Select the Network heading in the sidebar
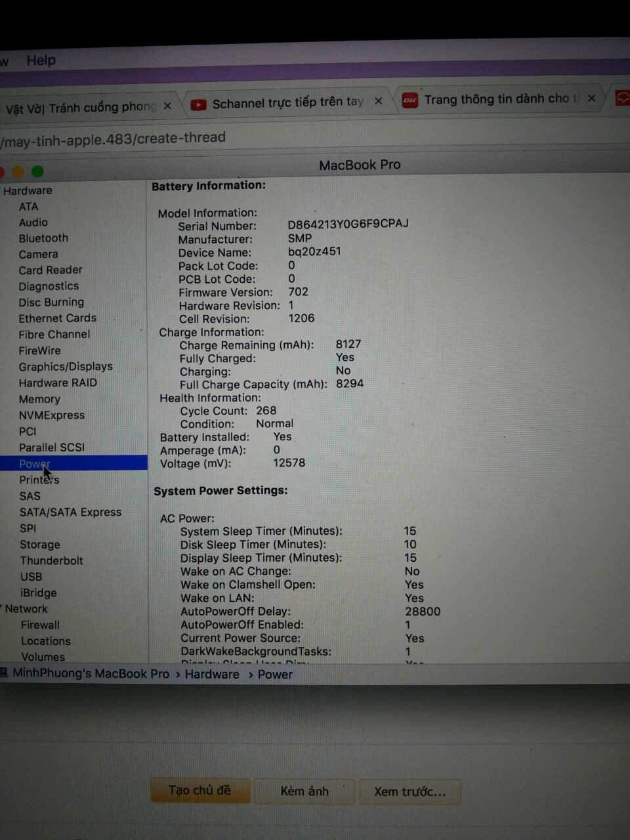The image size is (630, 840). click(x=26, y=609)
